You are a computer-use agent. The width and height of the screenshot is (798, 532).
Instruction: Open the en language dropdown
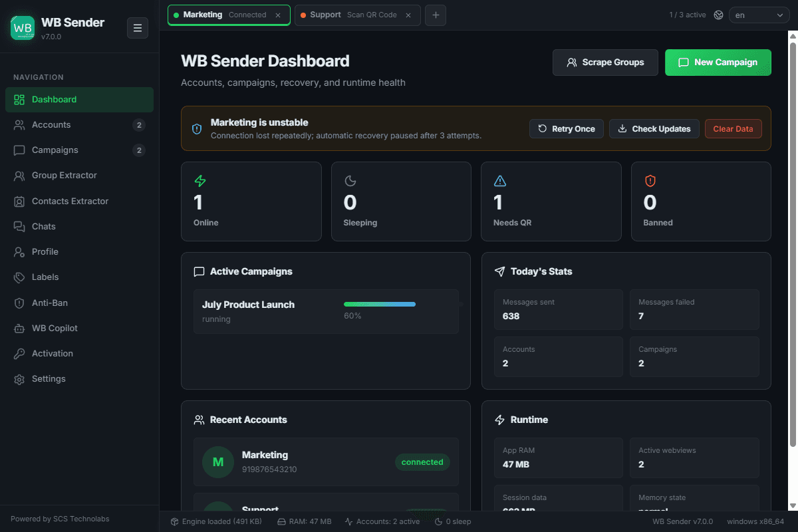pyautogui.click(x=759, y=15)
